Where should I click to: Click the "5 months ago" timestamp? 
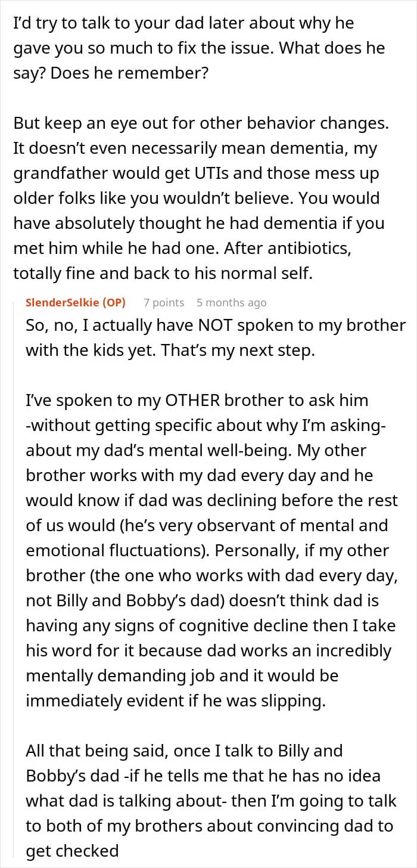click(x=231, y=303)
